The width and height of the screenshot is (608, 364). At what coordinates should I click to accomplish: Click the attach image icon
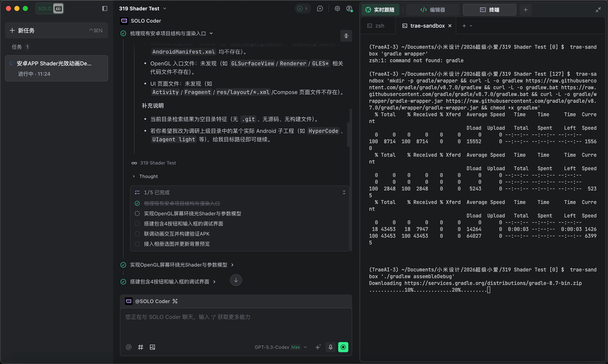(152, 347)
